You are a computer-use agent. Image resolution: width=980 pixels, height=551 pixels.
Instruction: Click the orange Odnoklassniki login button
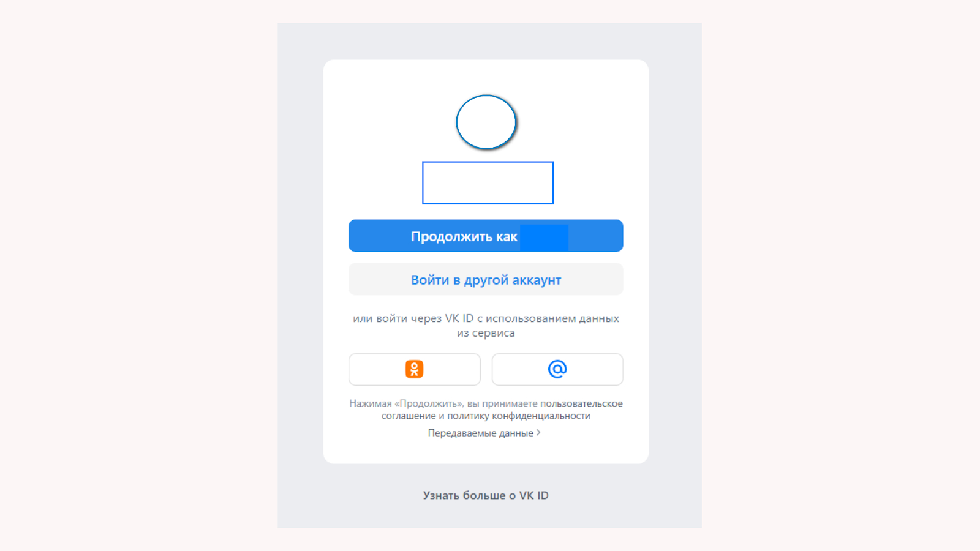(x=415, y=369)
